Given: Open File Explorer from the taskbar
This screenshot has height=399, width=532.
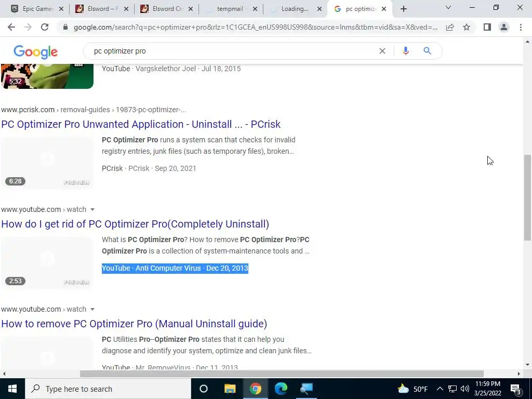Looking at the screenshot, I should point(230,389).
